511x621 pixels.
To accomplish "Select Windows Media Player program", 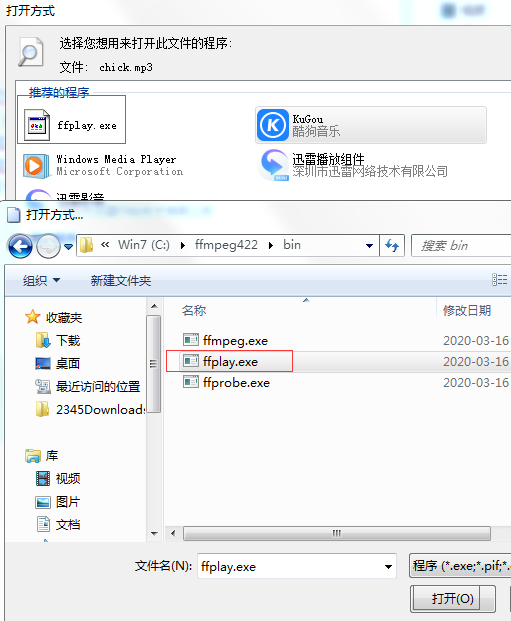I will (104, 166).
